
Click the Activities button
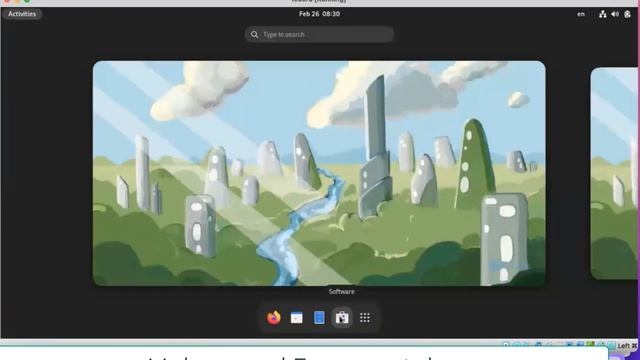(22, 14)
